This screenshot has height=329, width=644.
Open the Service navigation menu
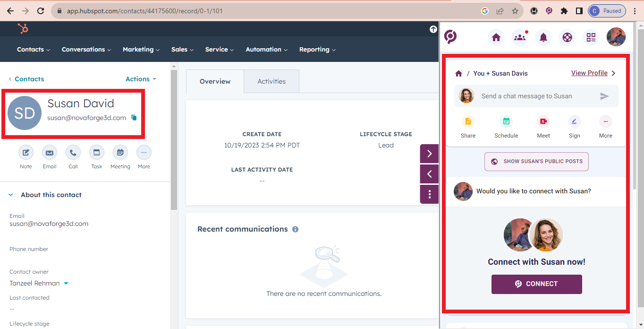click(x=220, y=49)
